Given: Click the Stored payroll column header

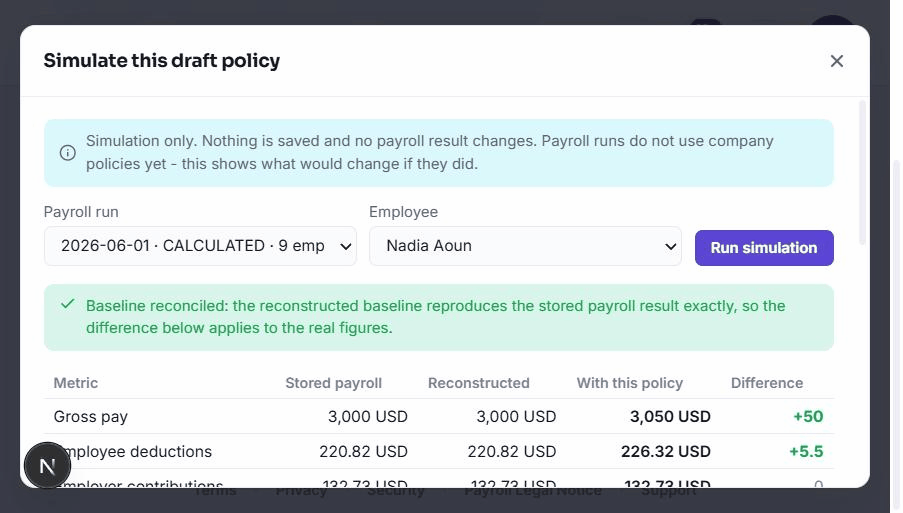Looking at the screenshot, I should pos(333,383).
